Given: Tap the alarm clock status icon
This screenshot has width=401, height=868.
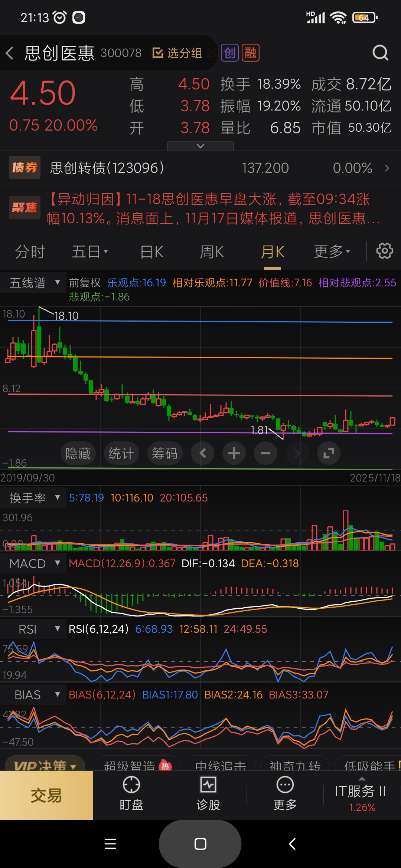Looking at the screenshot, I should (60, 17).
